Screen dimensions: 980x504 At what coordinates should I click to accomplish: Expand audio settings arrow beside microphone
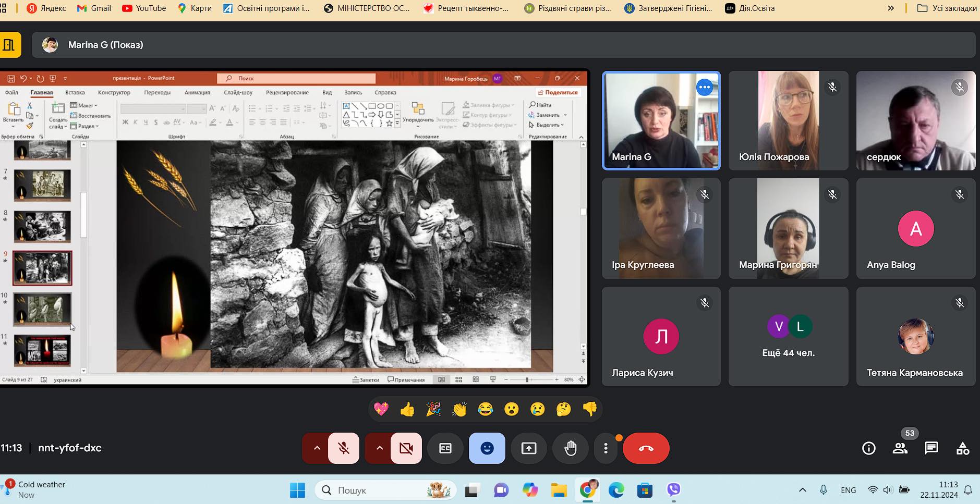(x=317, y=448)
